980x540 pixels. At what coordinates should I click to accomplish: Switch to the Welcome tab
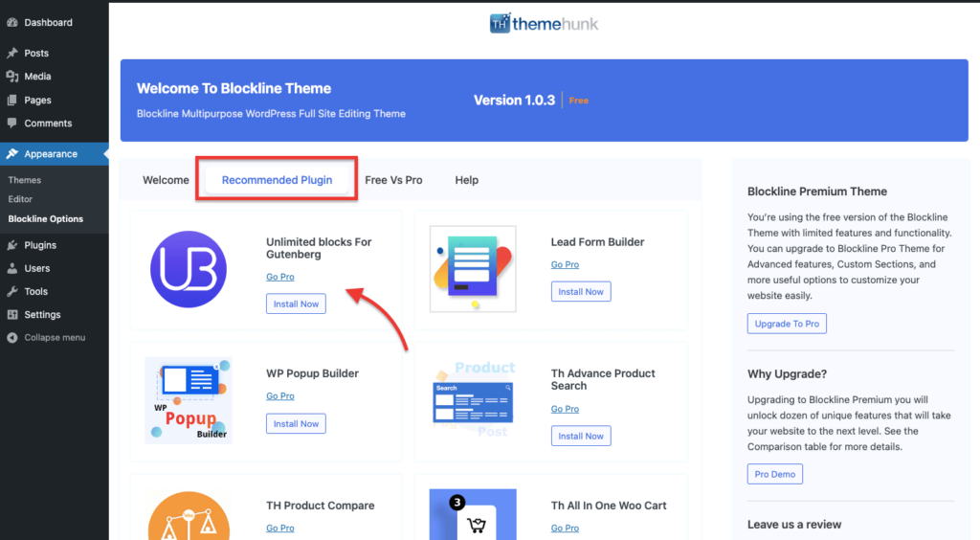click(166, 180)
